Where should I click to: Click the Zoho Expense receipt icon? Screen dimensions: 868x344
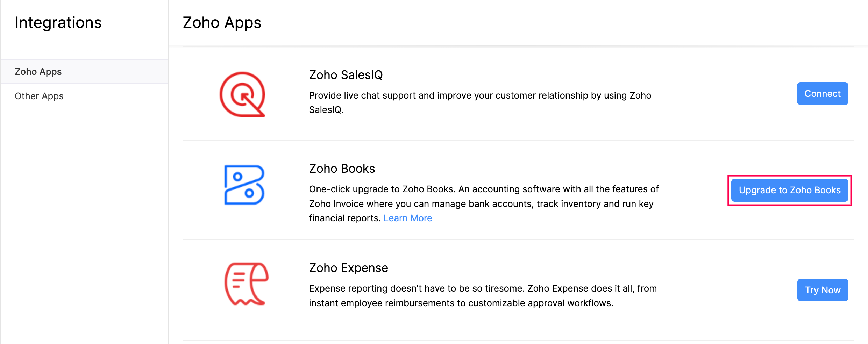(x=246, y=284)
